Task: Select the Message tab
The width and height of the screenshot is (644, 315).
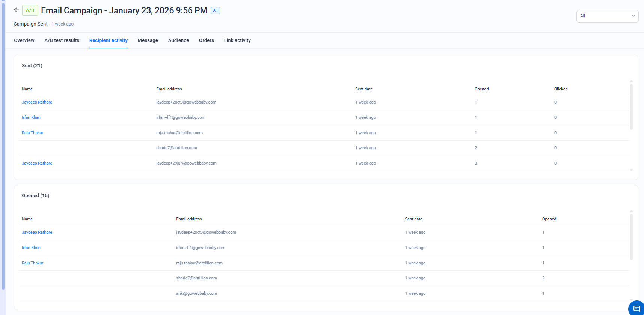Action: click(x=148, y=40)
